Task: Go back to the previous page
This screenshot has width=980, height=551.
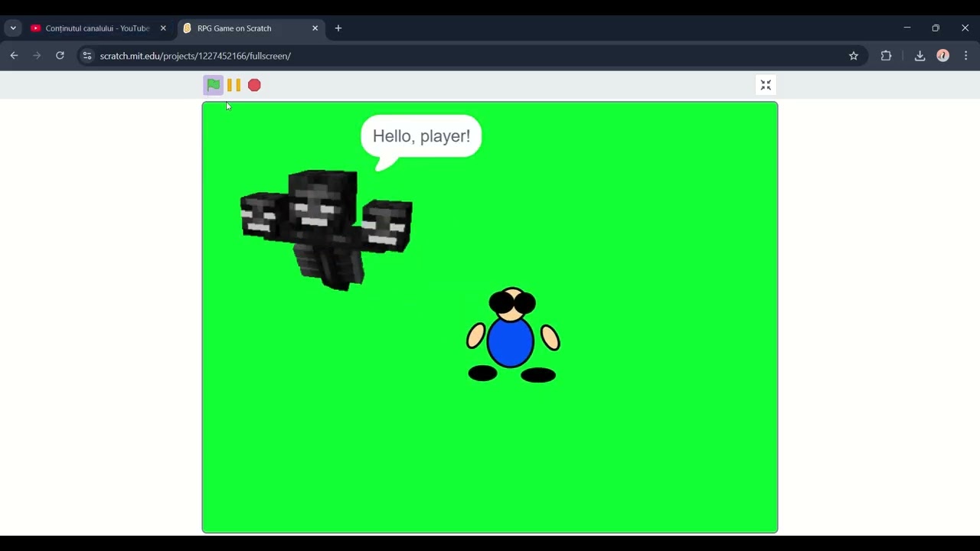Action: click(x=14, y=56)
